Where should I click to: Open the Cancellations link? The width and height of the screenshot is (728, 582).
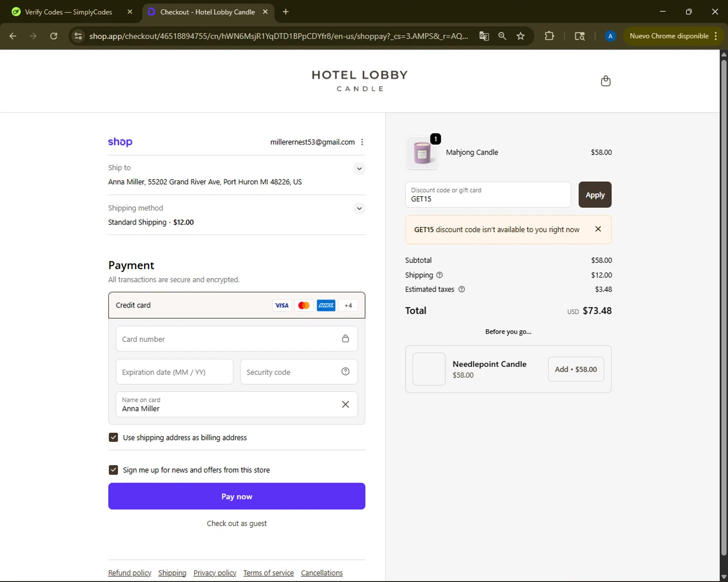pos(322,573)
